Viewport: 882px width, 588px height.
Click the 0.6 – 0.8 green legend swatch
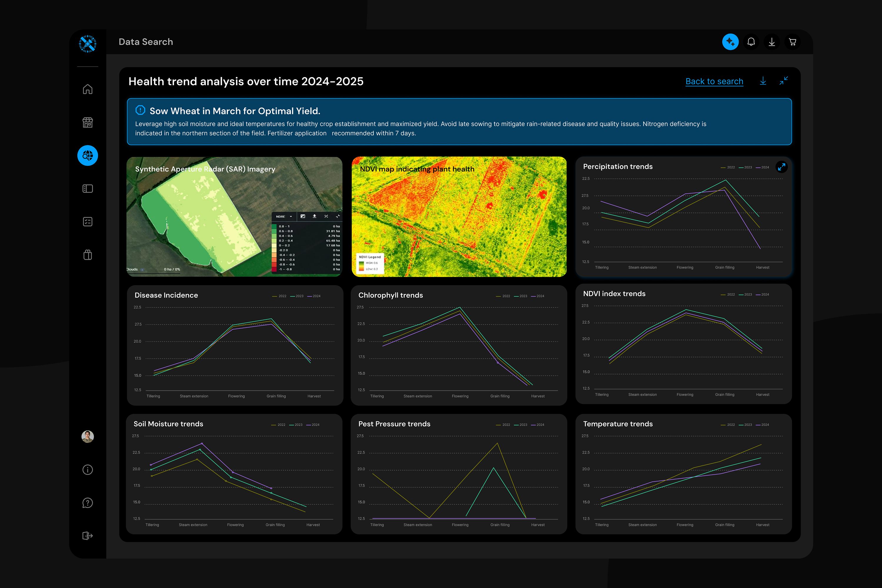click(x=274, y=231)
